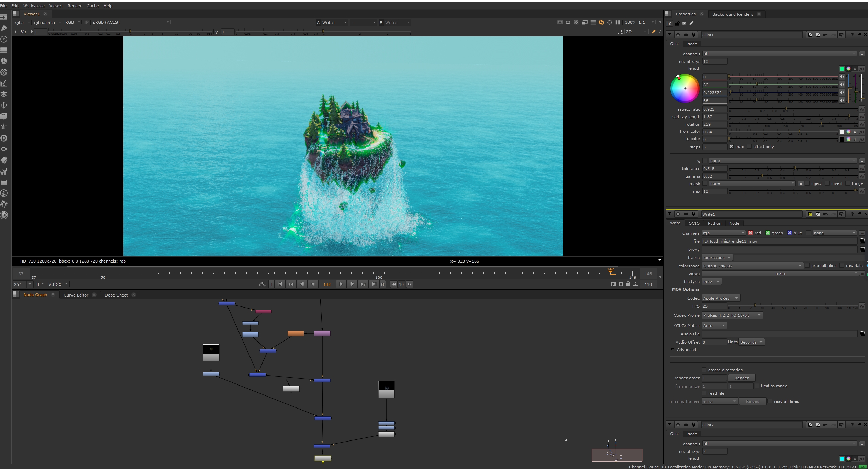Screen dimensions: 868x469
Task: Click the Render button in Write1
Action: 741,378
